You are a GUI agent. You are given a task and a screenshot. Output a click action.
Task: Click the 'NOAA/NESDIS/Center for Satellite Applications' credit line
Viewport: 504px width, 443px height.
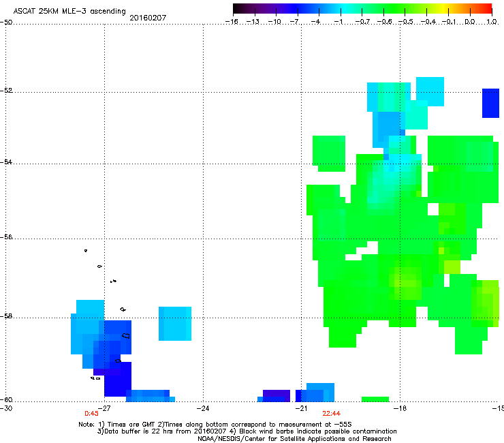[x=294, y=439]
